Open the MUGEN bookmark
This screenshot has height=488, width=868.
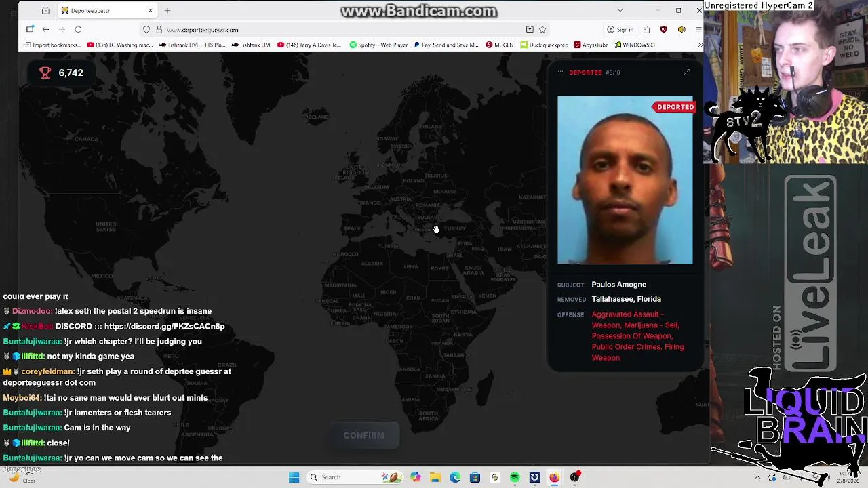(x=500, y=45)
